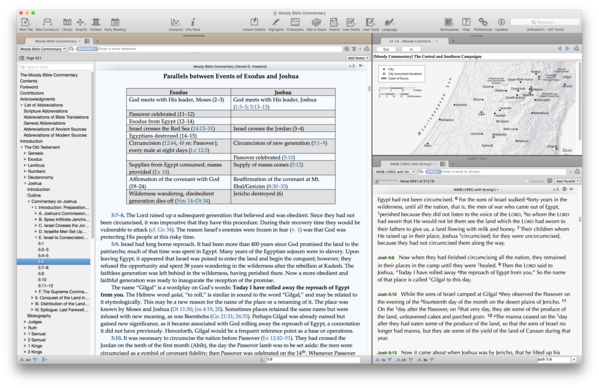The width and height of the screenshot is (599, 388).
Task: Toggle pane layout icon on NASB tab
Action: [x=443, y=164]
